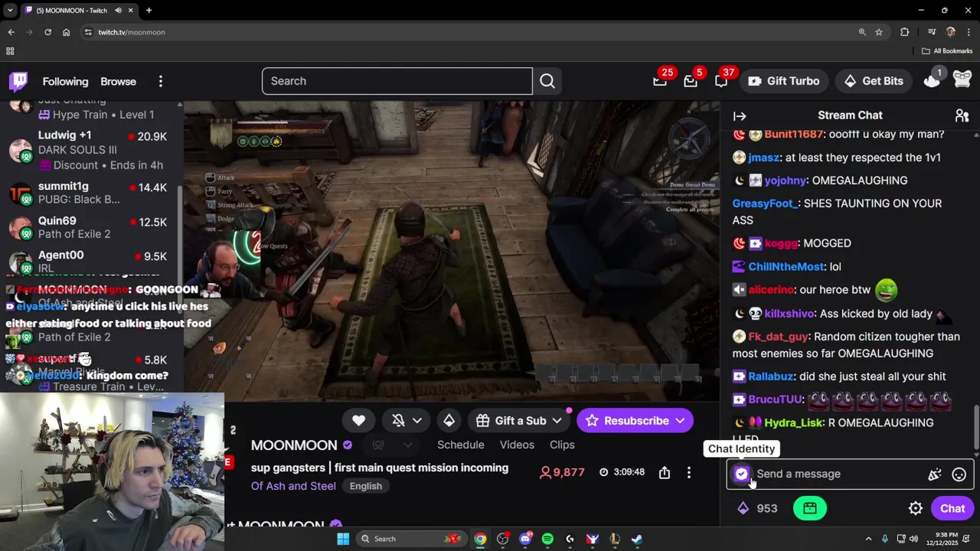Click the browser home icon

pos(67,32)
